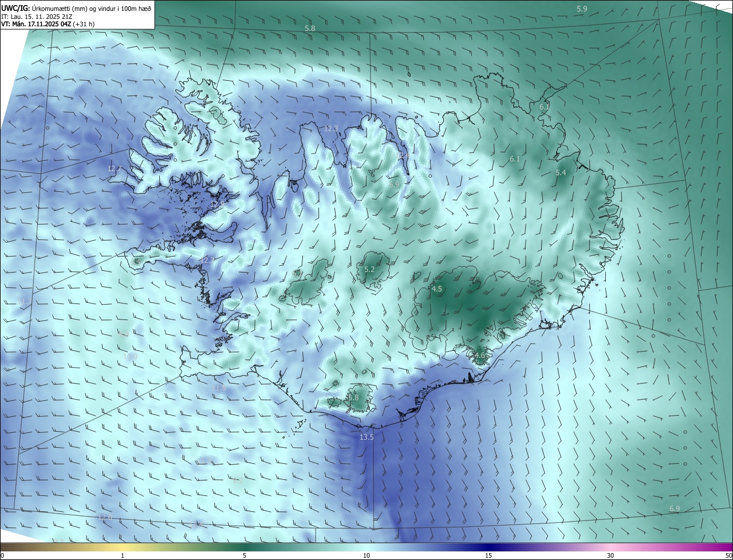733x560 pixels.
Task: Select the 5.4 value label on the map
Action: pyautogui.click(x=561, y=172)
